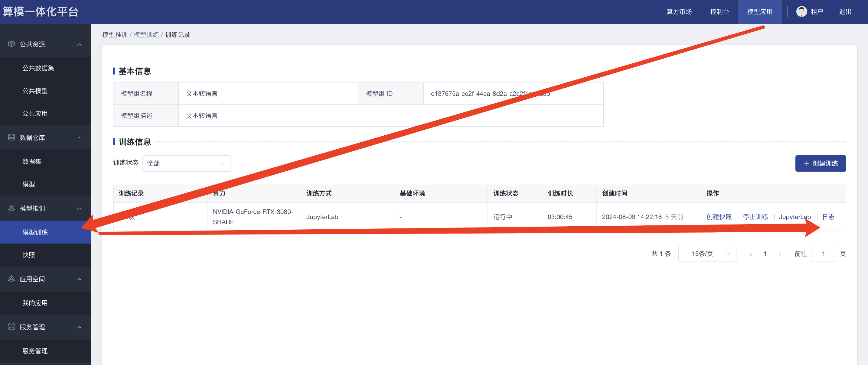Click the 前往 page number field
Screen dimensions: 868x365
pyautogui.click(x=823, y=254)
